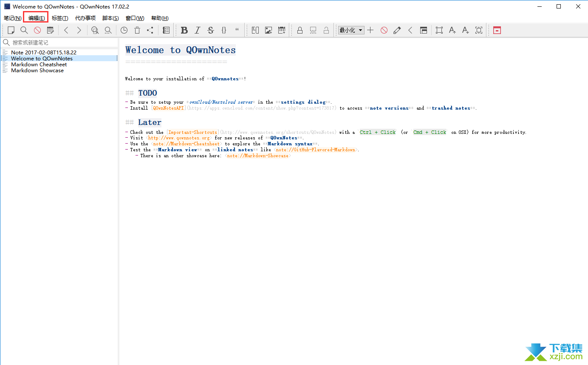
Task: Click the 'Later' heading in editor
Action: (150, 122)
